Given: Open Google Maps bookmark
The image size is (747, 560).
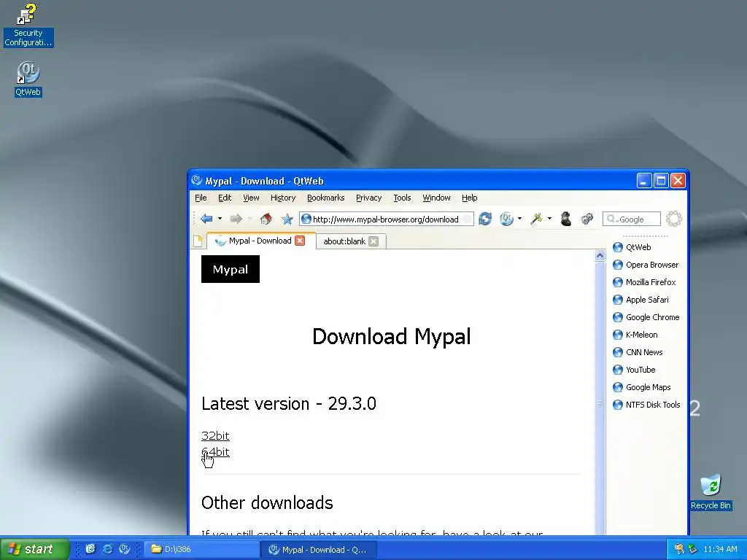Looking at the screenshot, I should point(642,387).
